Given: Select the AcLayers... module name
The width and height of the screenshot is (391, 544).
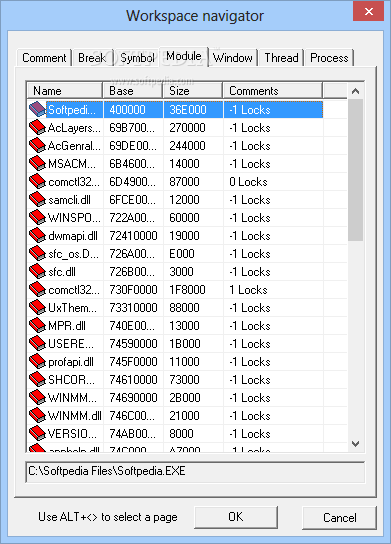Looking at the screenshot, I should [x=74, y=128].
